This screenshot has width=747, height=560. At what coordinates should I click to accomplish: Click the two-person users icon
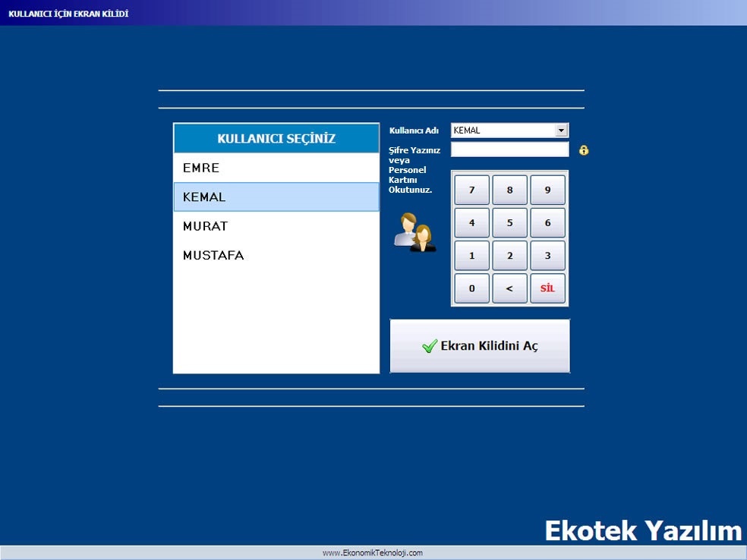click(414, 232)
